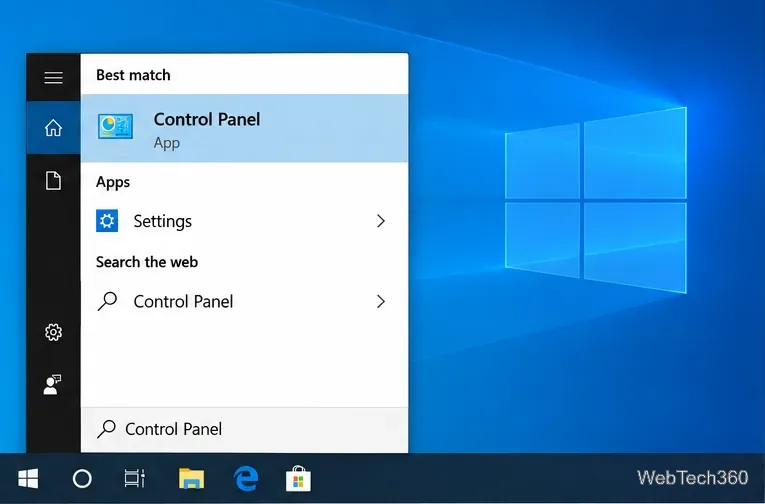The height and width of the screenshot is (504, 765).
Task: Open Cortana circle on taskbar
Action: click(82, 479)
